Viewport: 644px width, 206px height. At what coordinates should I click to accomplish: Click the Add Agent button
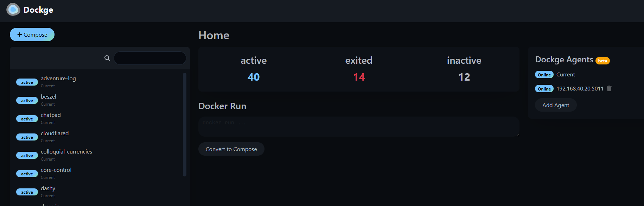coord(556,105)
